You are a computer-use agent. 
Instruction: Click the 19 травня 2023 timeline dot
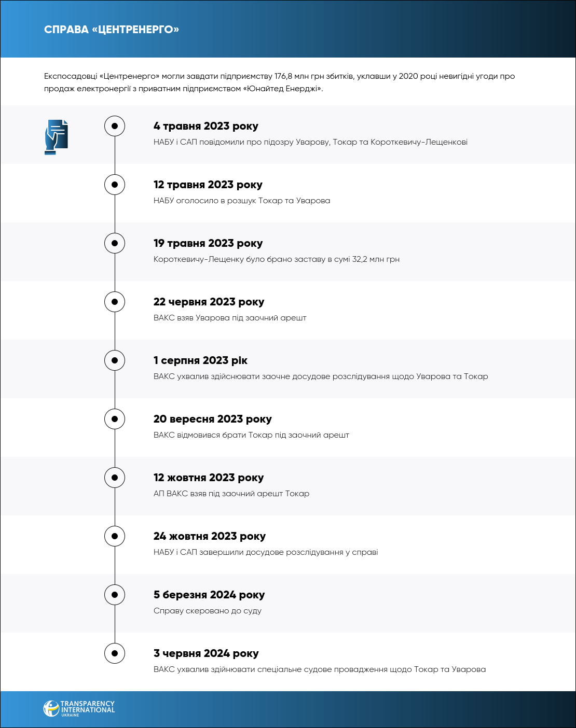115,243
